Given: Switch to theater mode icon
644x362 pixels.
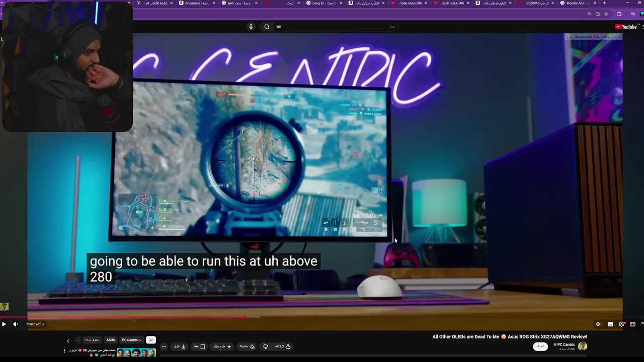Looking at the screenshot, I should point(632,324).
